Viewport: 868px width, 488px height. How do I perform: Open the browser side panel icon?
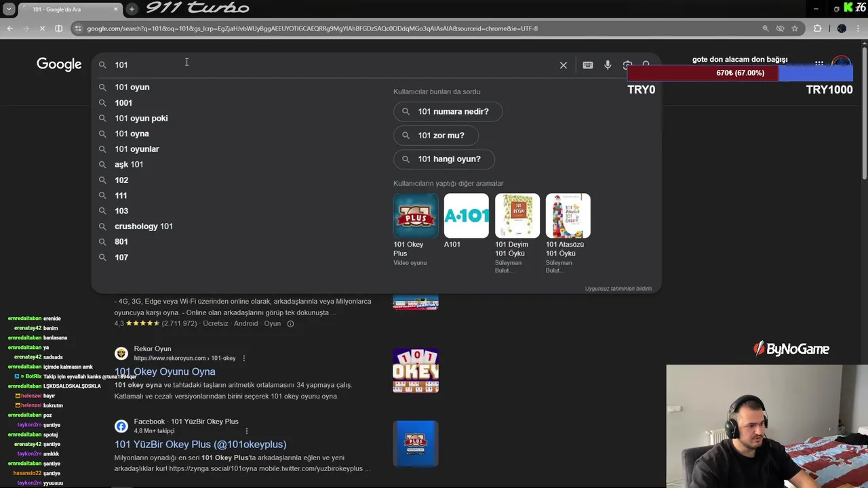(58, 28)
